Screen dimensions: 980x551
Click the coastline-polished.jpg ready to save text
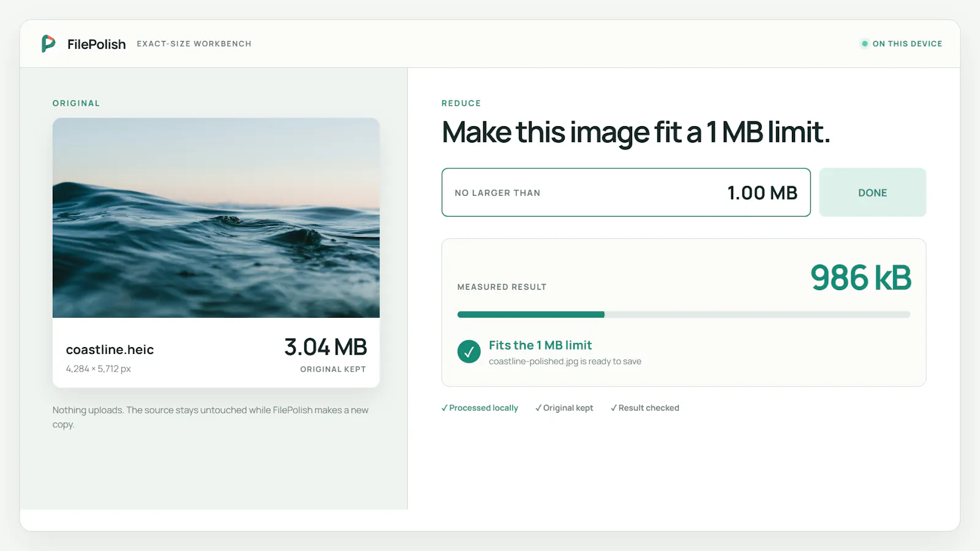[x=565, y=361]
